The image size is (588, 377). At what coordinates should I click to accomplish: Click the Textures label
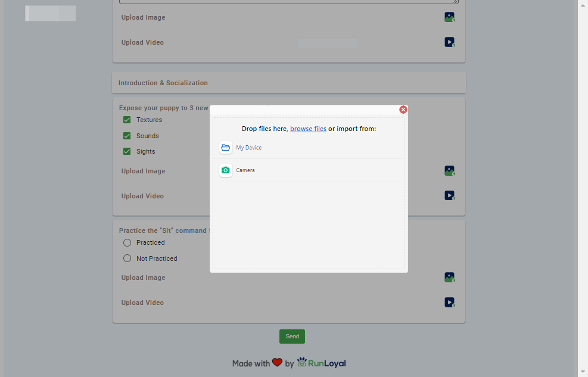tap(150, 120)
